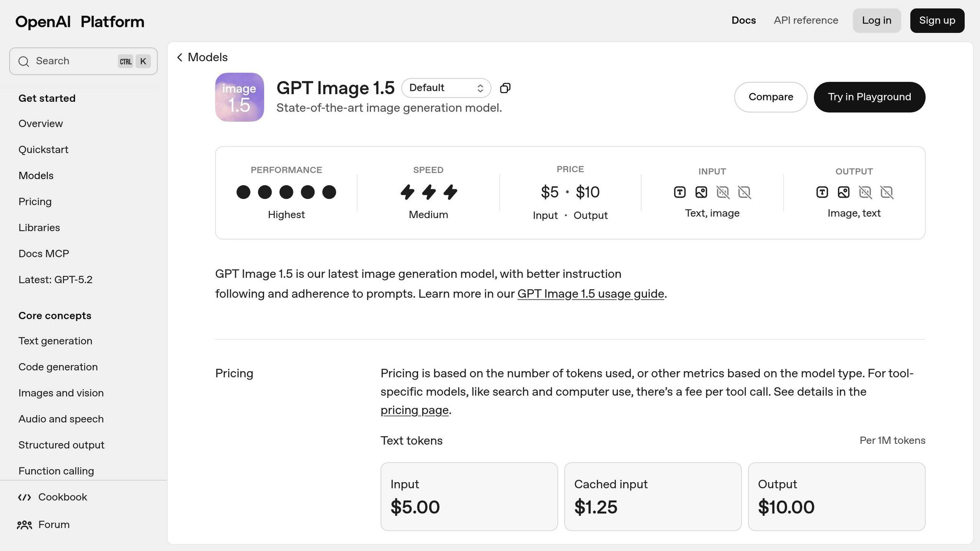The height and width of the screenshot is (551, 980).
Task: Click the 'Get started' sidebar heading
Action: pos(47,99)
